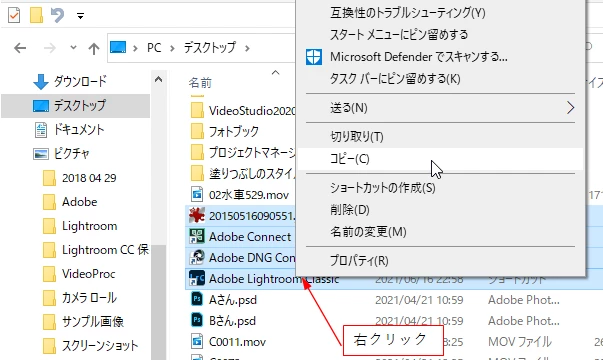Screen dimensions: 603x360
Task: Click the Bさん.psd Photoshop file icon
Action: click(197, 320)
